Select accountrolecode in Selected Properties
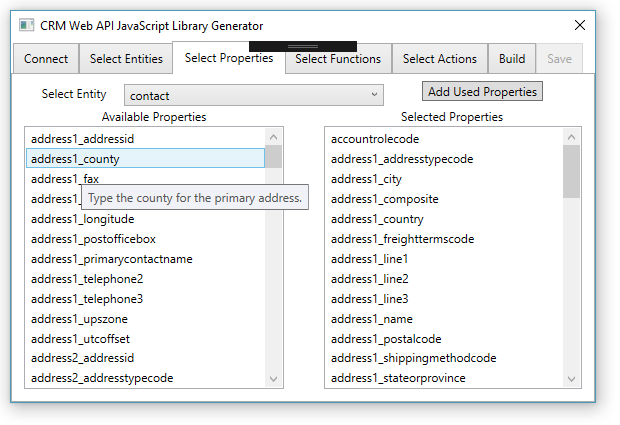 [444, 139]
